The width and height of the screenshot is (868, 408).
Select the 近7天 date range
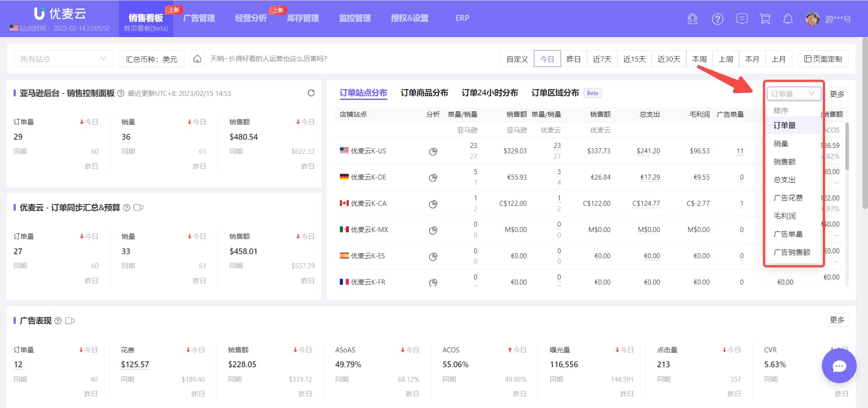(602, 59)
